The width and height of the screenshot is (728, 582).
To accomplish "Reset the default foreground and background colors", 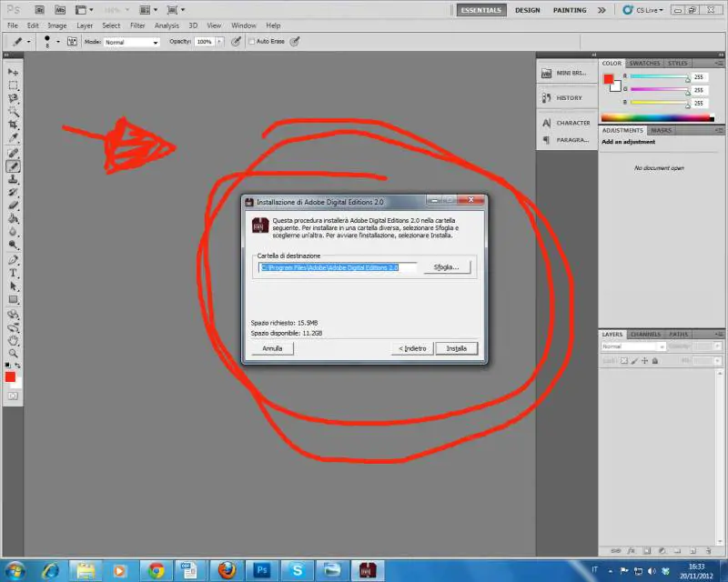I will click(7, 366).
